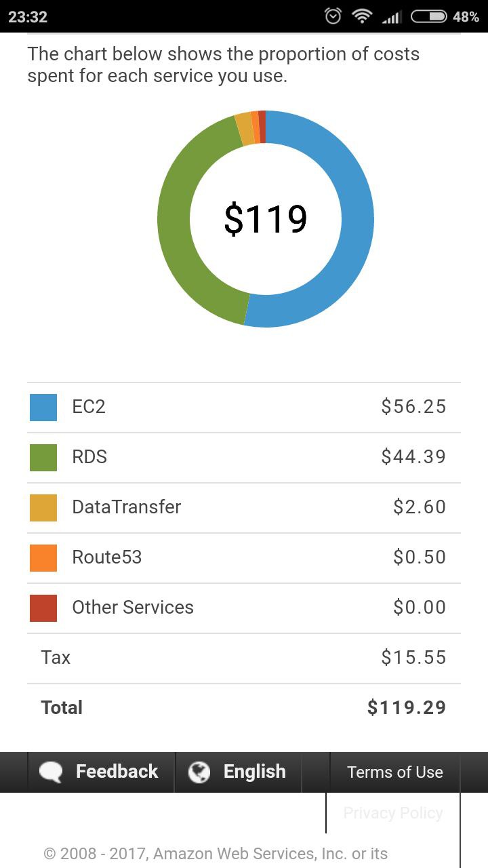Select the blue EC2 color swatch
Viewport: 488px width, 868px height.
tap(43, 408)
